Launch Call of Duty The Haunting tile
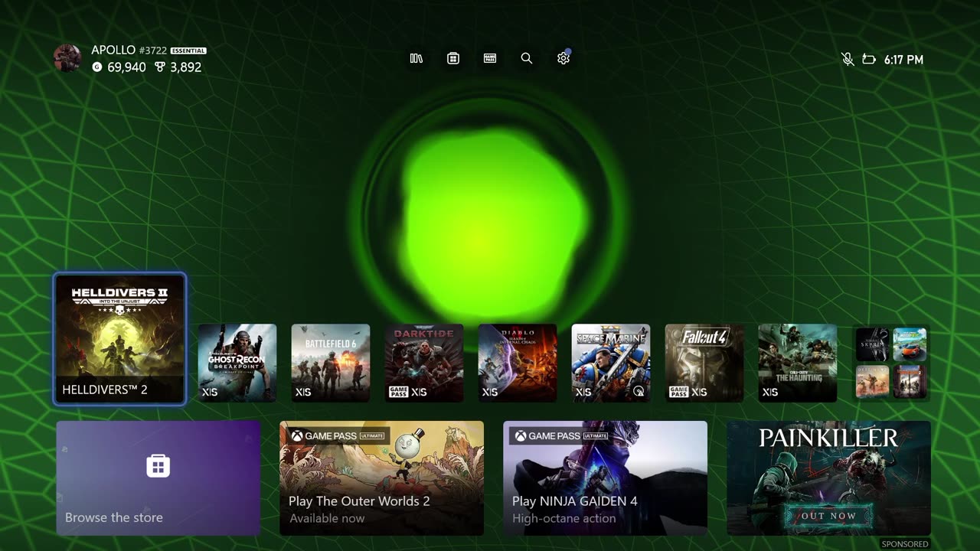The width and height of the screenshot is (980, 551). (798, 363)
